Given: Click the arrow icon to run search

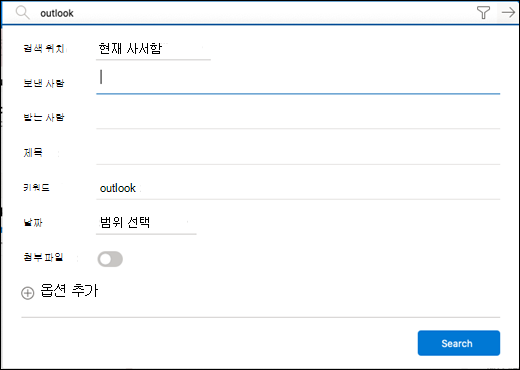Looking at the screenshot, I should point(508,13).
